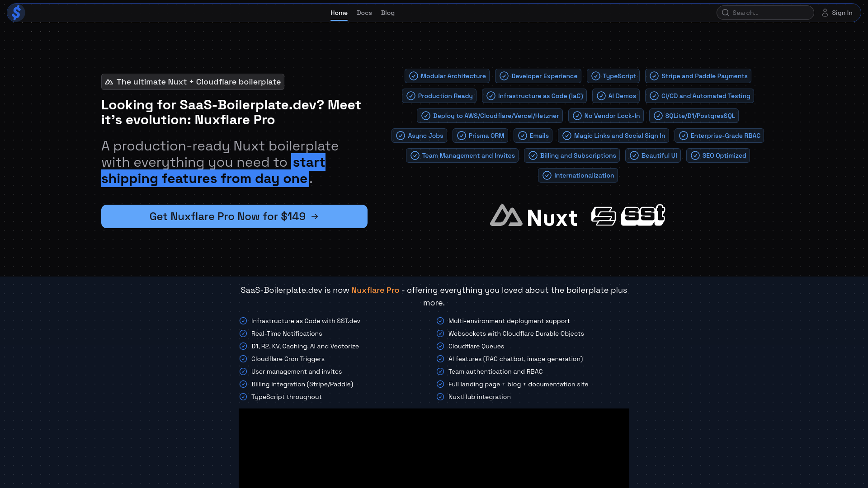Click the Developer Experience check icon
This screenshot has height=488, width=868.
(504, 76)
